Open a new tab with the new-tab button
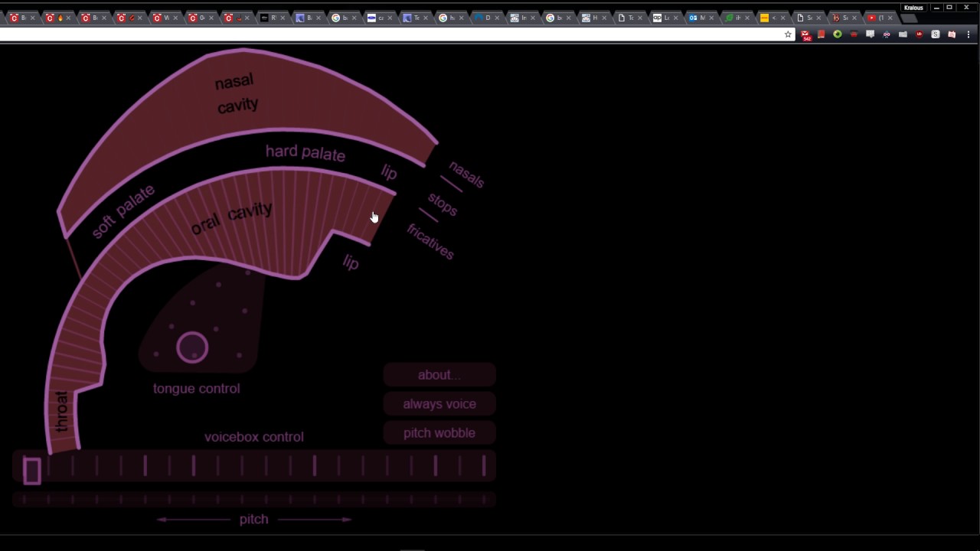The width and height of the screenshot is (980, 551). [x=909, y=18]
